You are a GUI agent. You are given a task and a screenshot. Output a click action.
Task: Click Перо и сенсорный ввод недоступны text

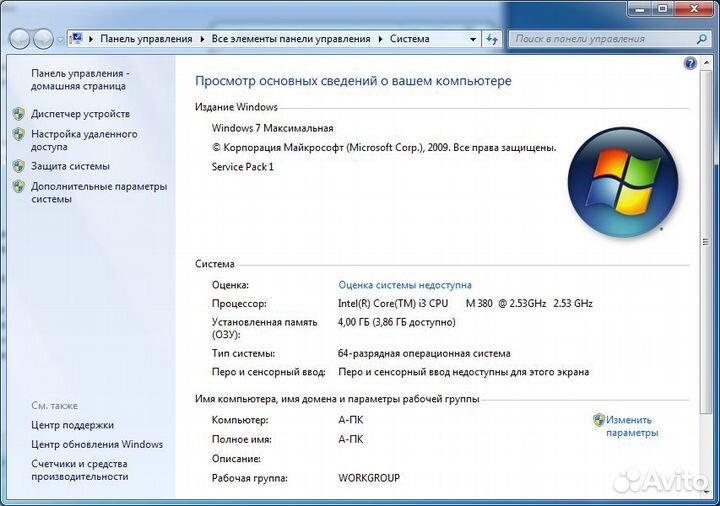(463, 372)
